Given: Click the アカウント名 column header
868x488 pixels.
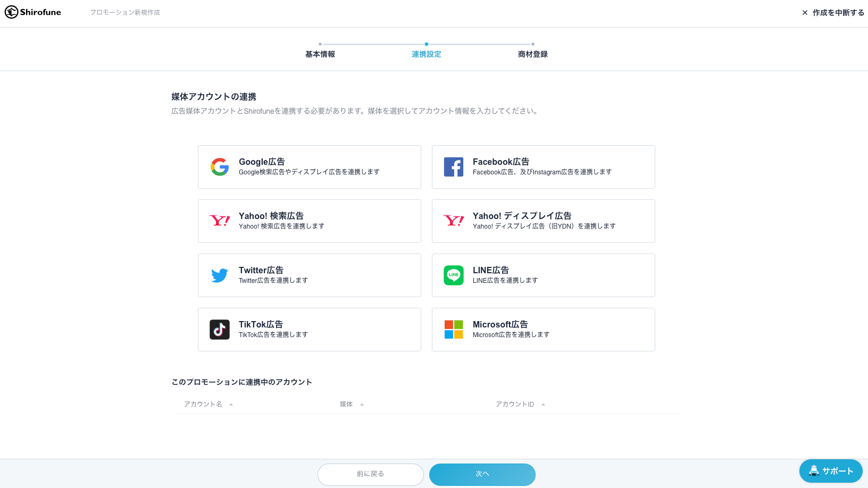Looking at the screenshot, I should [x=203, y=405].
